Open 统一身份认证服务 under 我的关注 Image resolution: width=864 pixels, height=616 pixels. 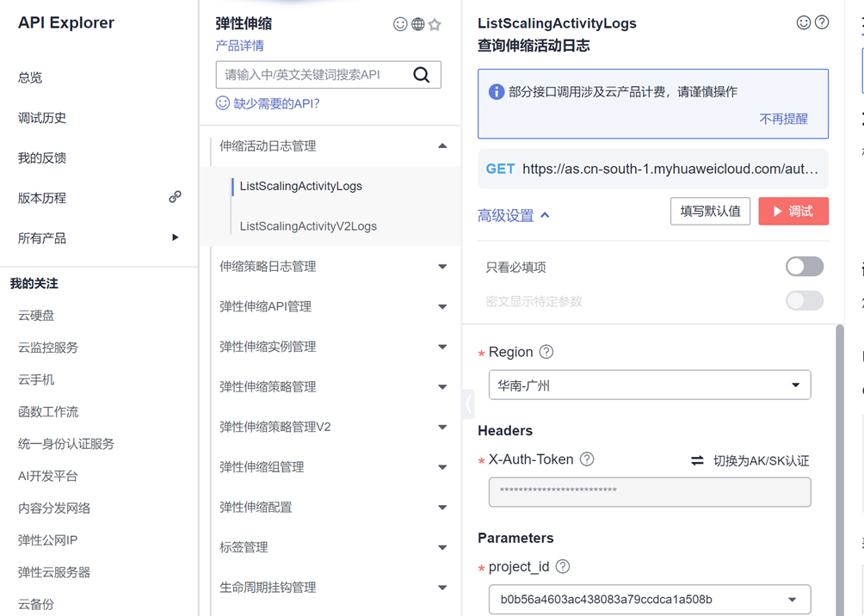[x=66, y=444]
